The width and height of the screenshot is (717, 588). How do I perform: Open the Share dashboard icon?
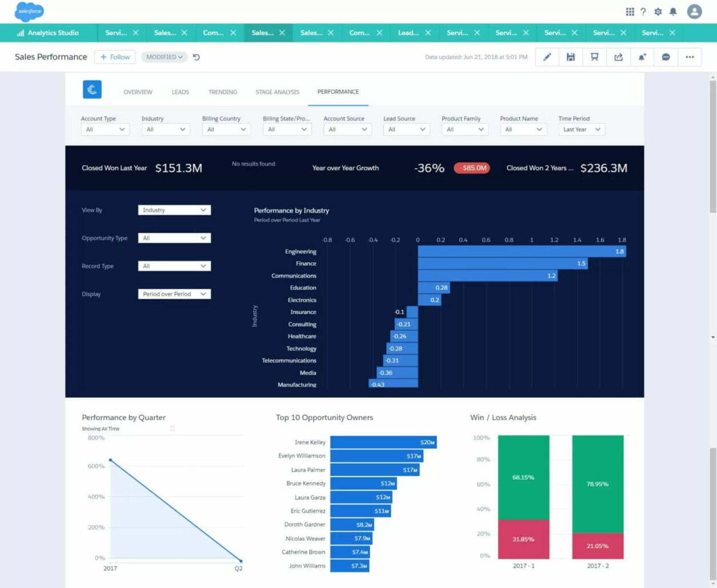618,57
